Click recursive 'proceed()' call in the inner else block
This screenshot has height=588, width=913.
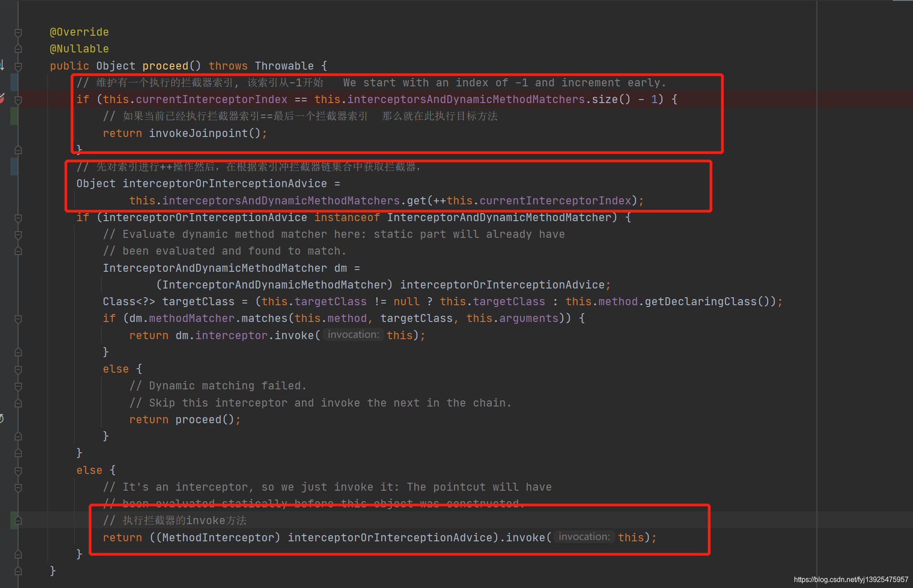coord(205,420)
